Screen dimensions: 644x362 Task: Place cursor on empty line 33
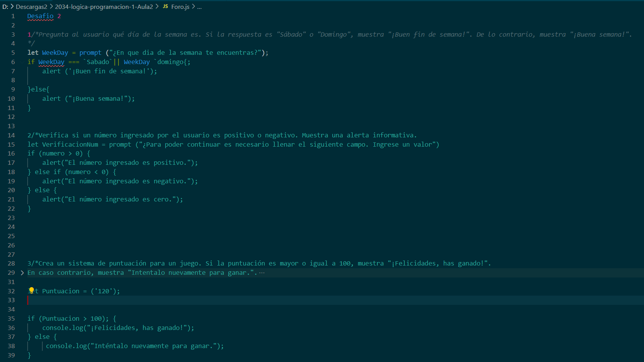[x=336, y=300]
